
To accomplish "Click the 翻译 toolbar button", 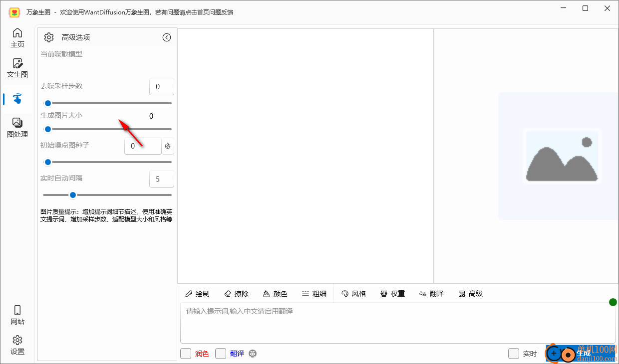I will click(431, 294).
